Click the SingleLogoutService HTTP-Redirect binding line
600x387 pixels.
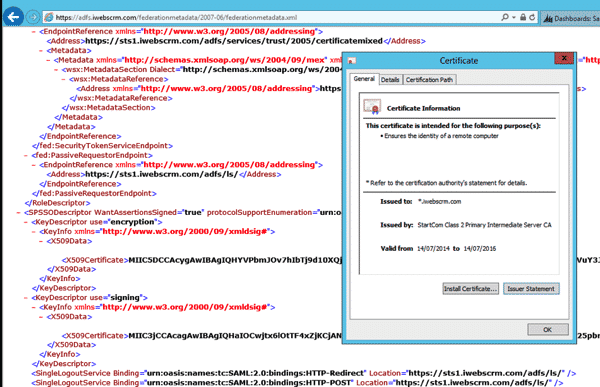304,373
